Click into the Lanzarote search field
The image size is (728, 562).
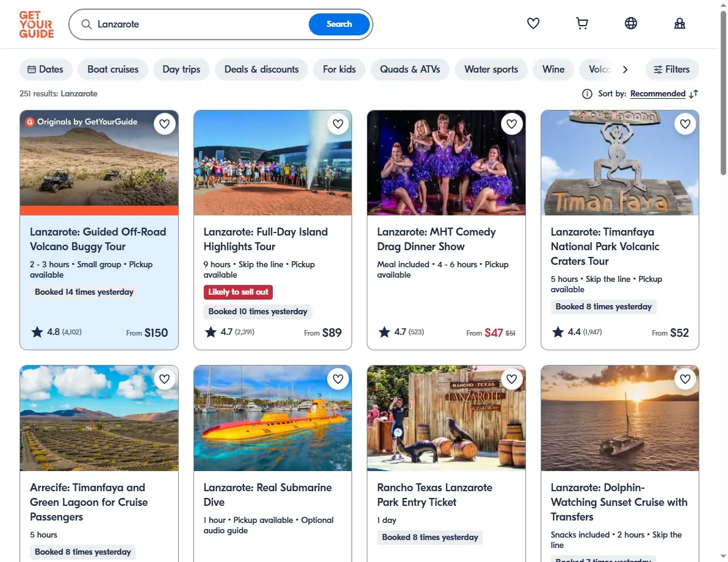coord(200,24)
